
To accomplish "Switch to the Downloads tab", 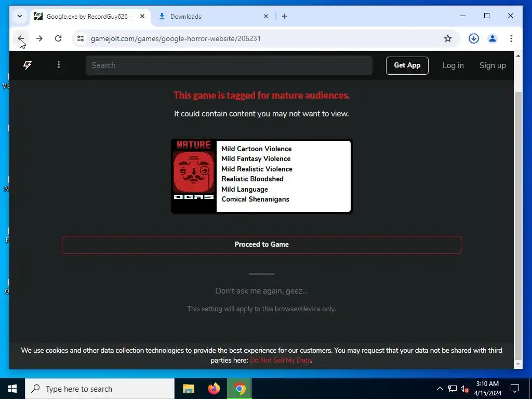I will (x=214, y=16).
